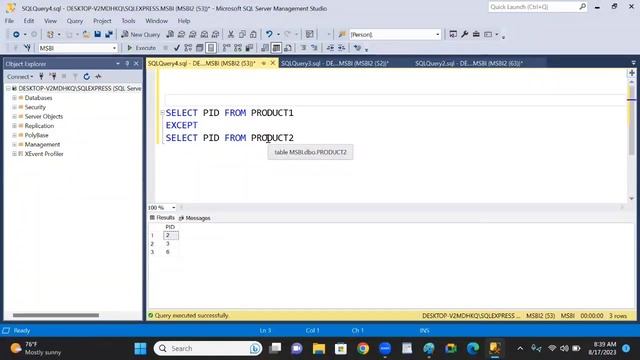
Task: Click the Activity Monitor icon in Object Explorer
Action: pyautogui.click(x=98, y=77)
